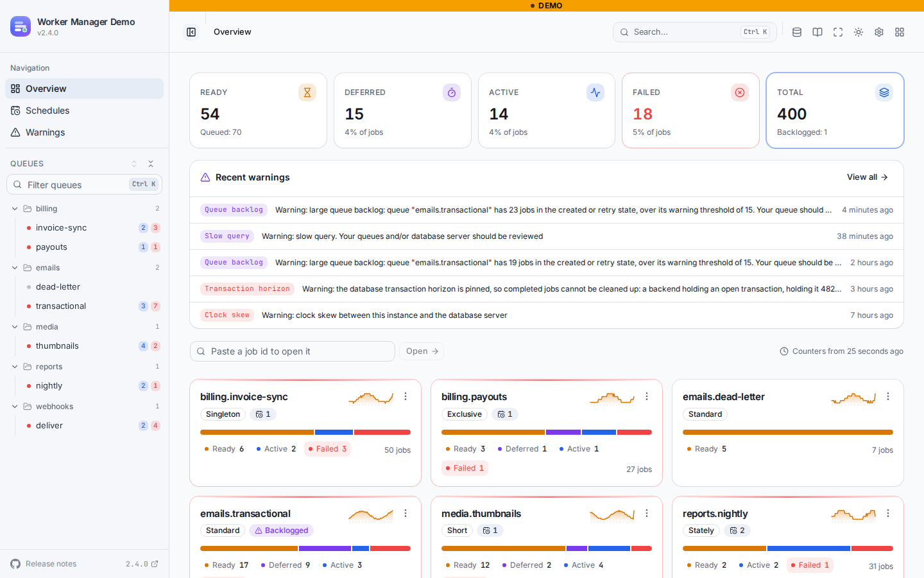Image resolution: width=924 pixels, height=578 pixels.
Task: Click the Worker Manager Demo app logo
Action: [21, 26]
